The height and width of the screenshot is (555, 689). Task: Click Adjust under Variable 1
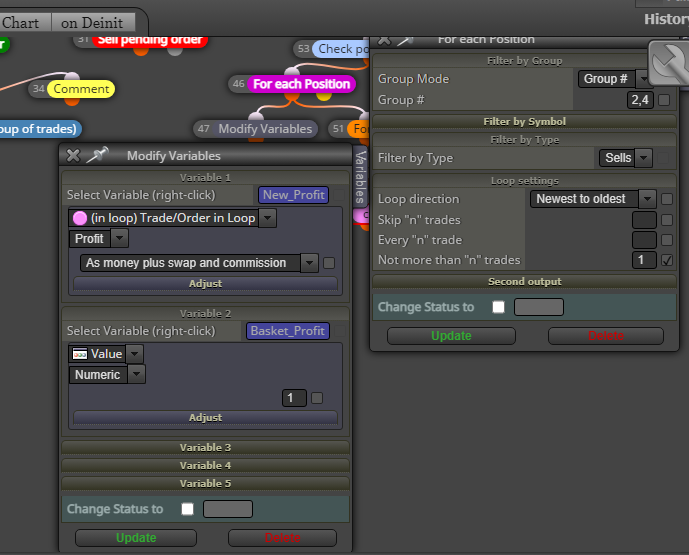click(205, 283)
